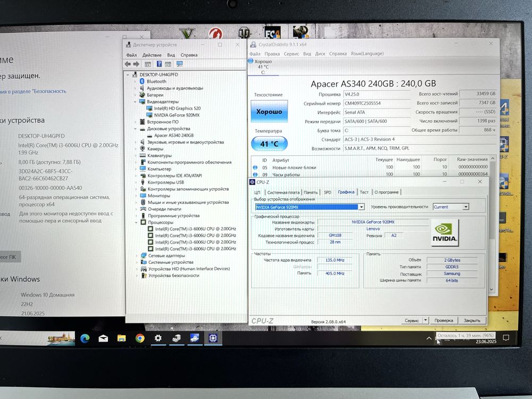Screen dimensions: 532x399
Task: Open the Язык(Language) menu in CrystalDiskInfo
Action: [x=367, y=54]
